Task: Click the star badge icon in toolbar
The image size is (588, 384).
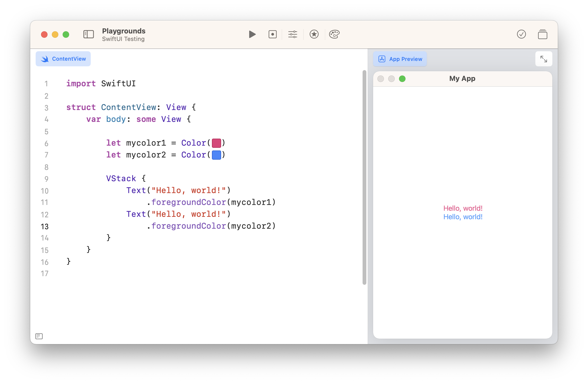Action: 314,34
